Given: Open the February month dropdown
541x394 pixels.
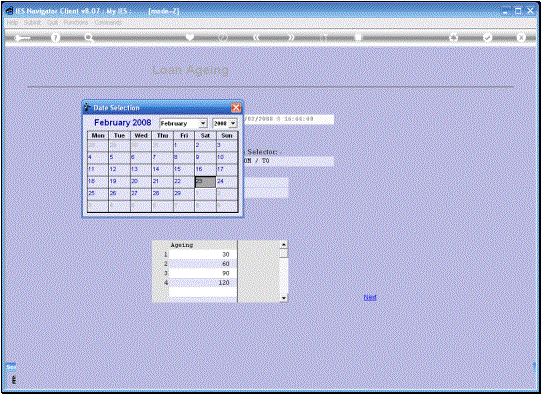Looking at the screenshot, I should point(183,123).
